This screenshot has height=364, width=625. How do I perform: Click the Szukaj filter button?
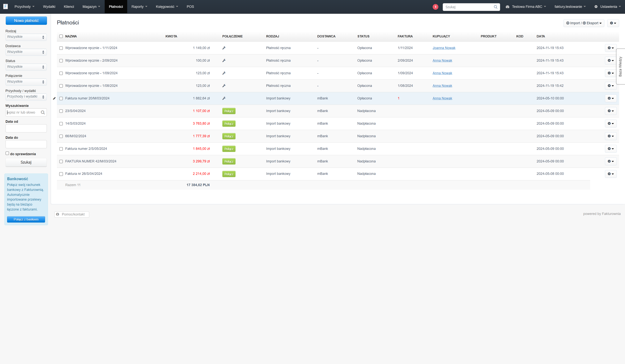pos(26,162)
